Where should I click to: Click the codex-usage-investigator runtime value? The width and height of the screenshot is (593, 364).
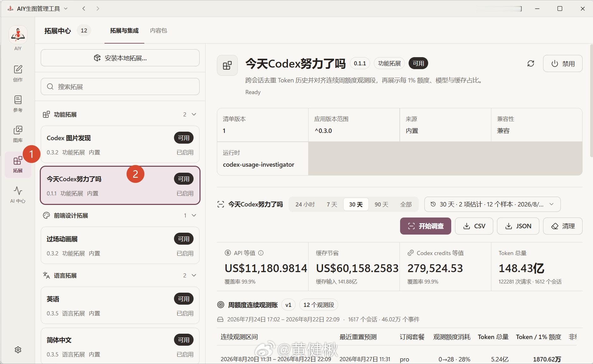pyautogui.click(x=259, y=164)
